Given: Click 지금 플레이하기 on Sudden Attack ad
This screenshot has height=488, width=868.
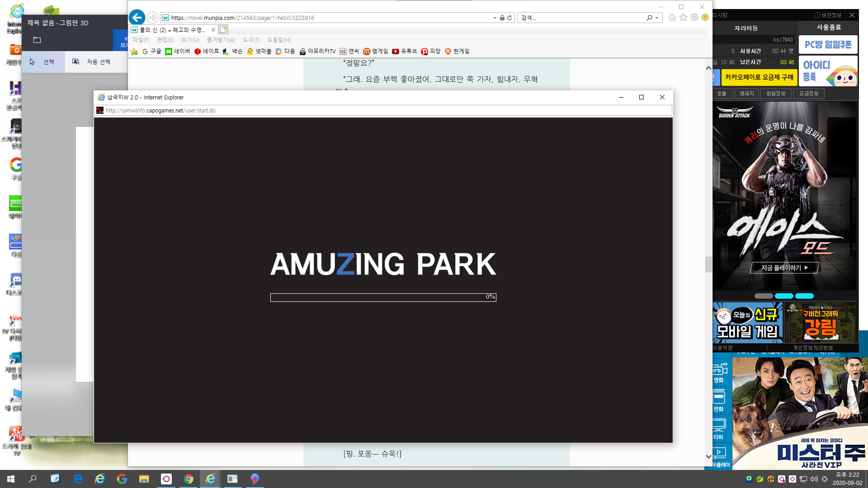Looking at the screenshot, I should click(784, 268).
